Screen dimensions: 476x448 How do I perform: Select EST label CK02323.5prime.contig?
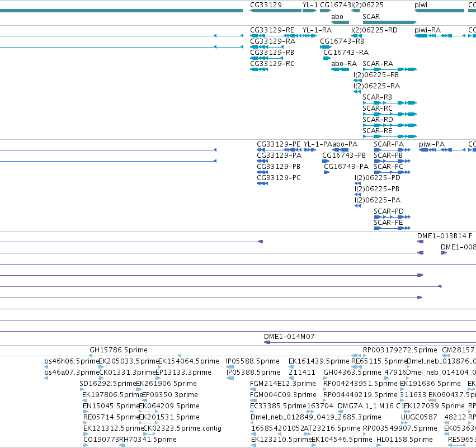pos(182,429)
